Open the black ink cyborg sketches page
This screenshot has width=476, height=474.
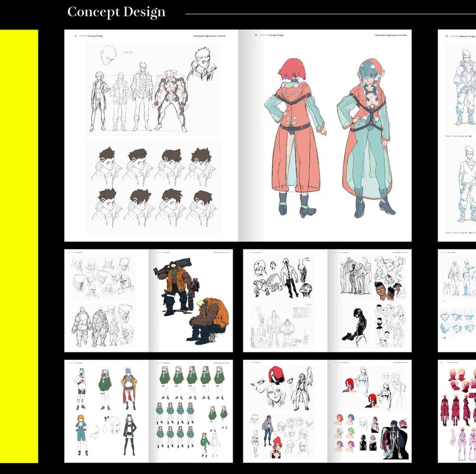[x=285, y=300]
